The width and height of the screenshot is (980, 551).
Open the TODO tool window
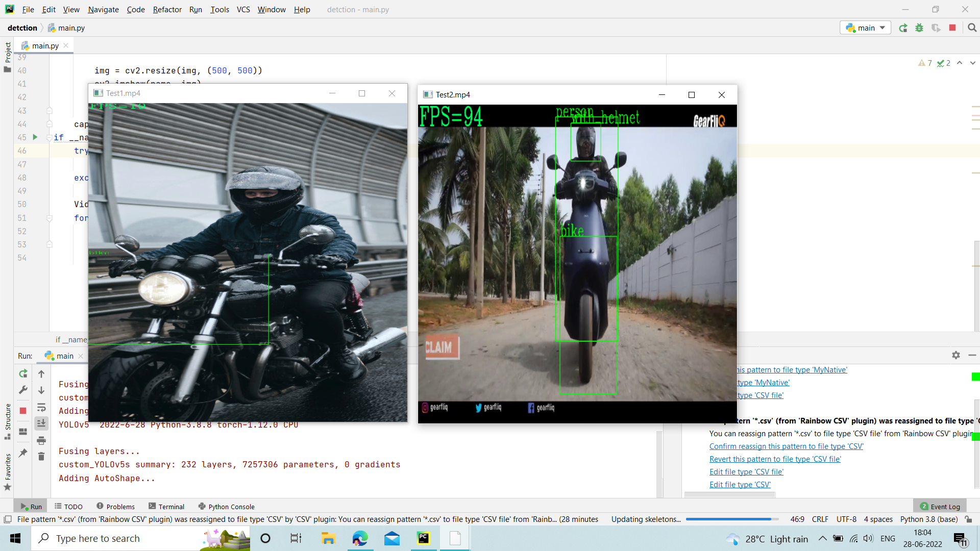68,507
